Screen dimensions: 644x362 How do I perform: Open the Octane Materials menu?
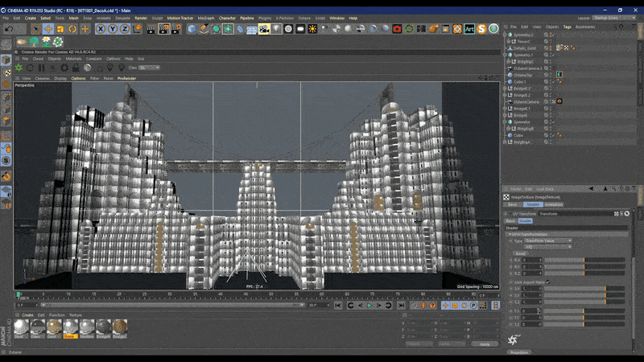point(73,59)
